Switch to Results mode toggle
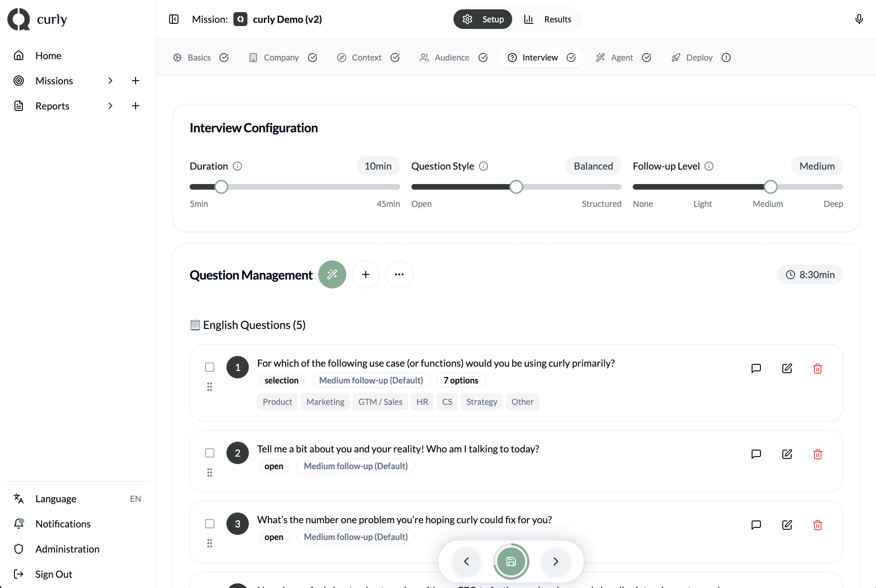 (x=547, y=19)
